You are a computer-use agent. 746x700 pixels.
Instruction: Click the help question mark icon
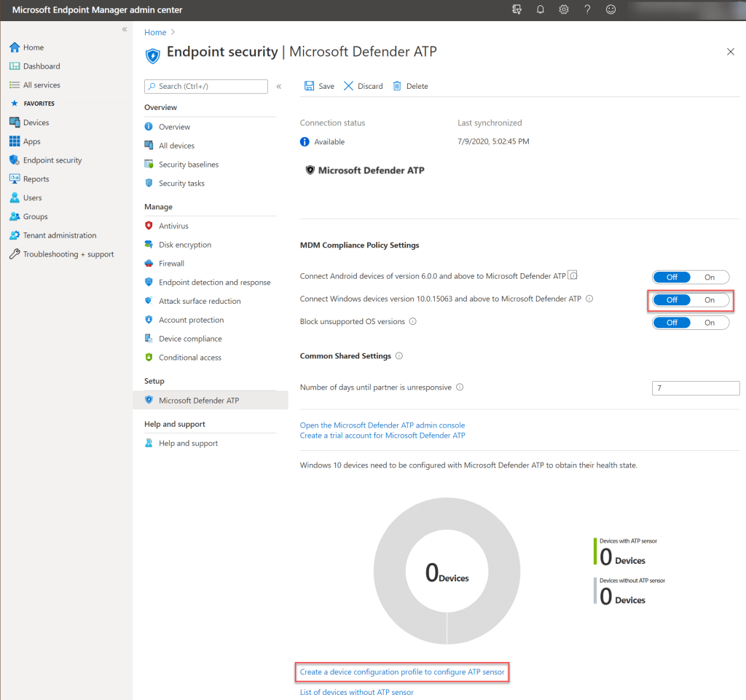(587, 9)
